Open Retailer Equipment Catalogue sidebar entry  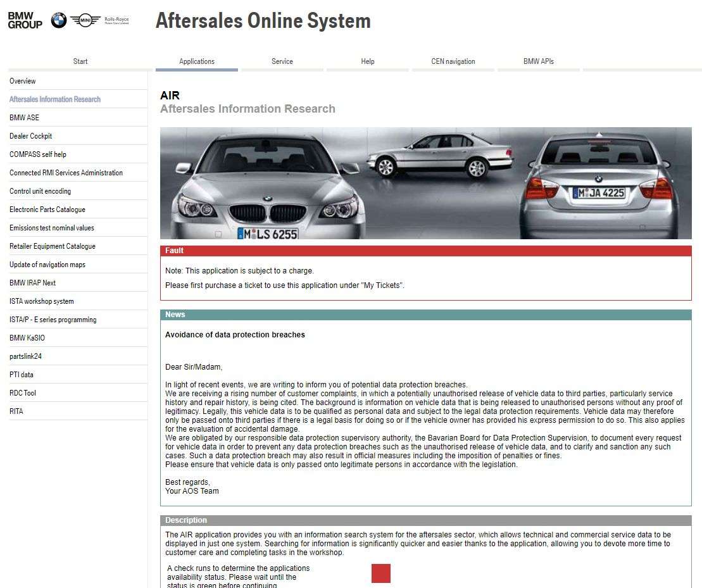click(x=78, y=246)
